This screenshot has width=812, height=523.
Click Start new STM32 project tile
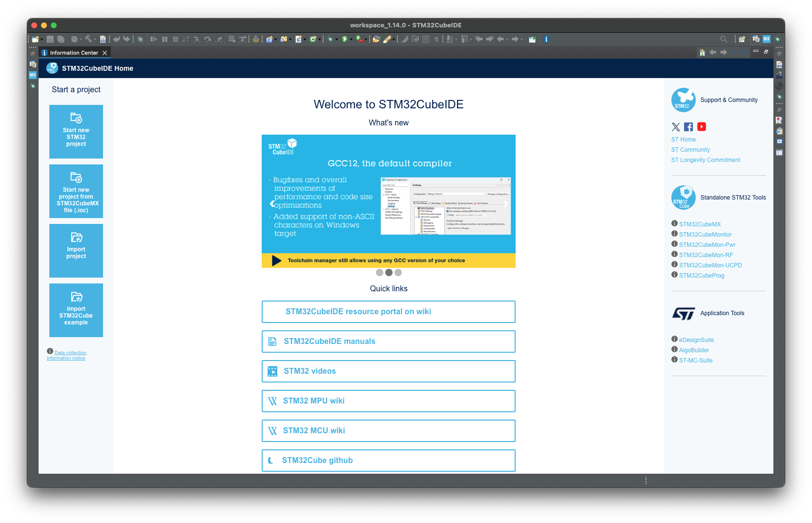(x=76, y=132)
